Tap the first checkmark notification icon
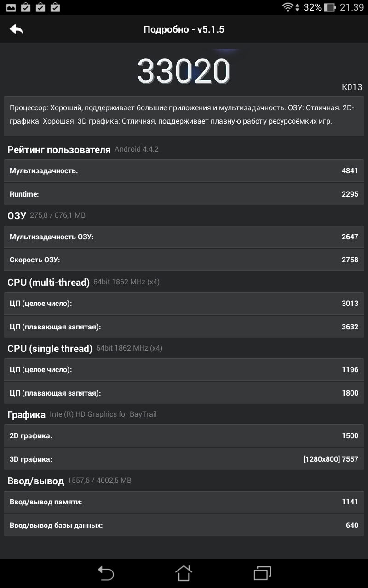This screenshot has width=368, height=588. [26, 7]
